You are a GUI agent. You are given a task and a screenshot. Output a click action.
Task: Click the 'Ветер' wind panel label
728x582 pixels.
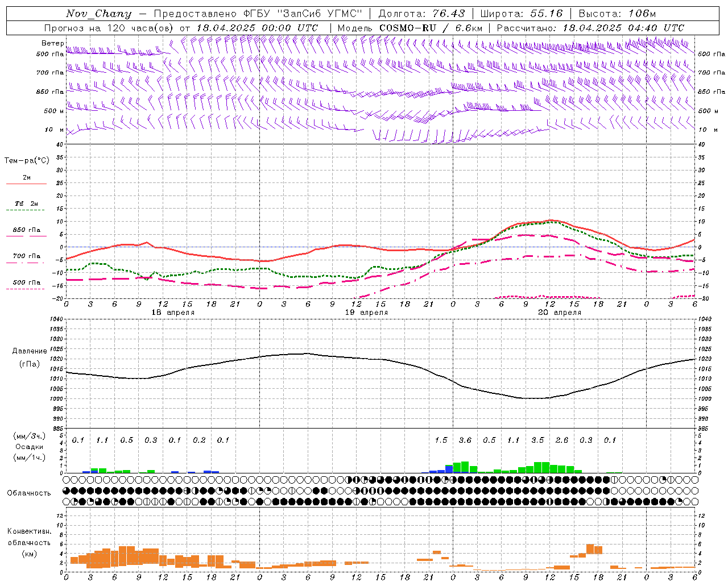click(53, 43)
